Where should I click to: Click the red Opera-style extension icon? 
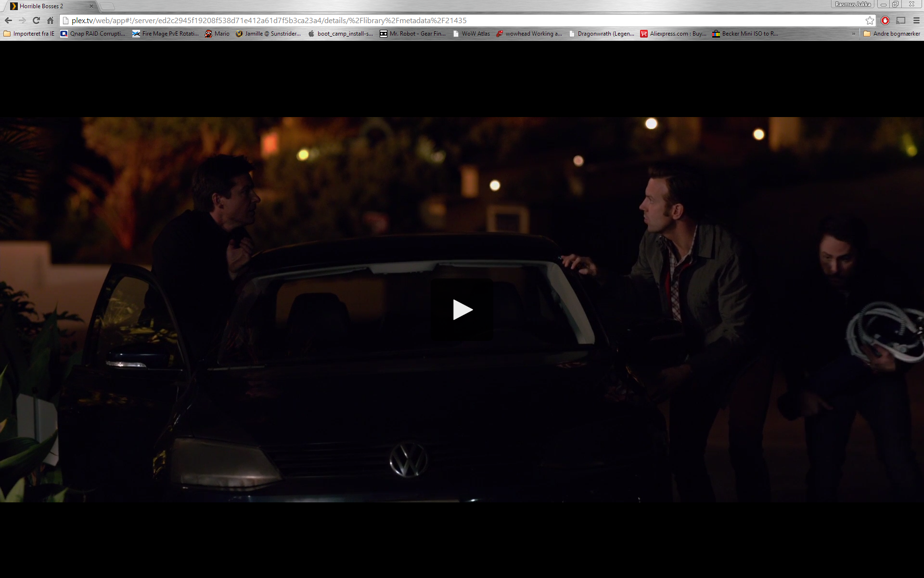[x=885, y=20]
